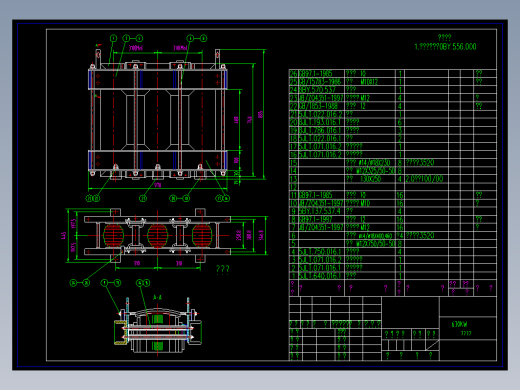Click the quantity 6 in row 20
The height and width of the screenshot is (390, 520).
400,122
